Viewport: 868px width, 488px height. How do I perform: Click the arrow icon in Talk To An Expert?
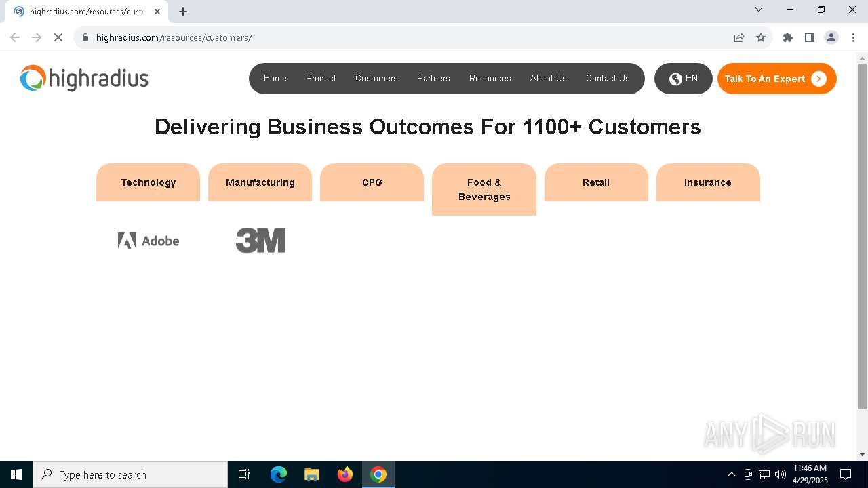pyautogui.click(x=818, y=79)
